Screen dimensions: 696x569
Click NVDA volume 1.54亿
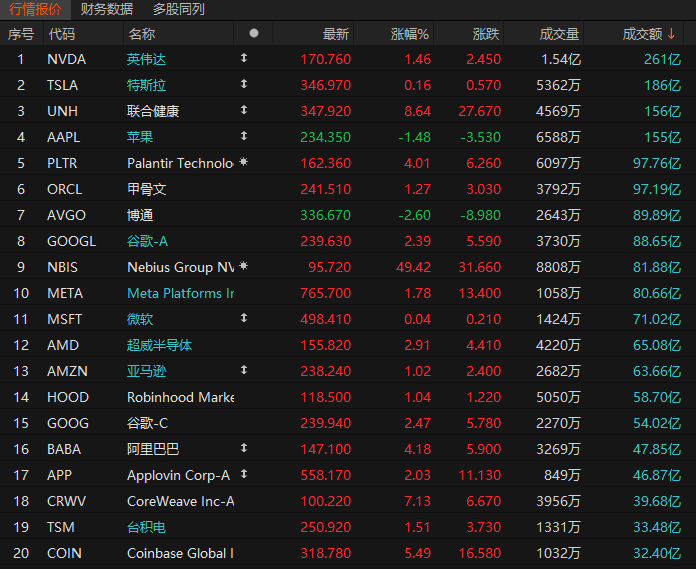point(561,59)
